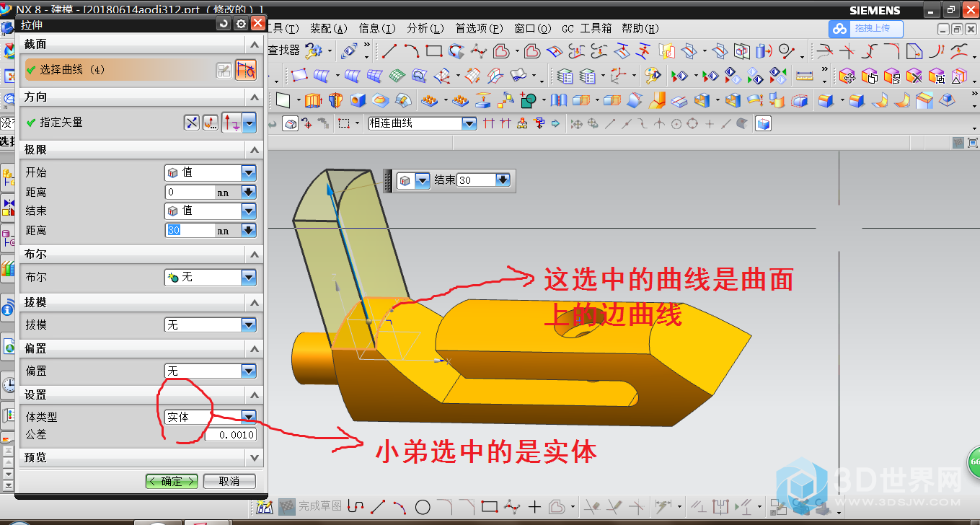Click the Through Curve Mesh surface icon
980x525 pixels.
click(374, 76)
